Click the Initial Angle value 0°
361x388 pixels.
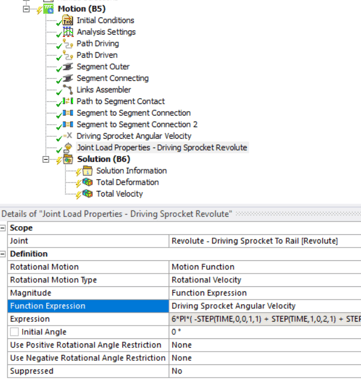coord(265,332)
